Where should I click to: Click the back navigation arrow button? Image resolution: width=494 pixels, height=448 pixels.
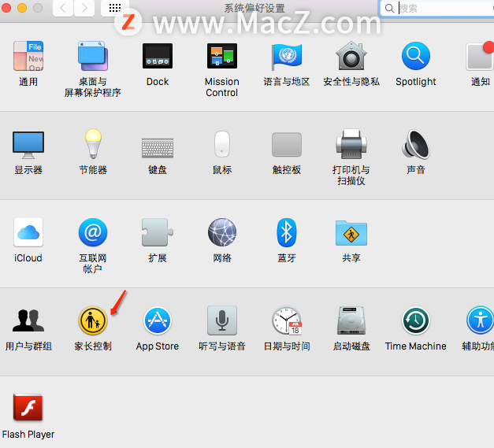63,8
